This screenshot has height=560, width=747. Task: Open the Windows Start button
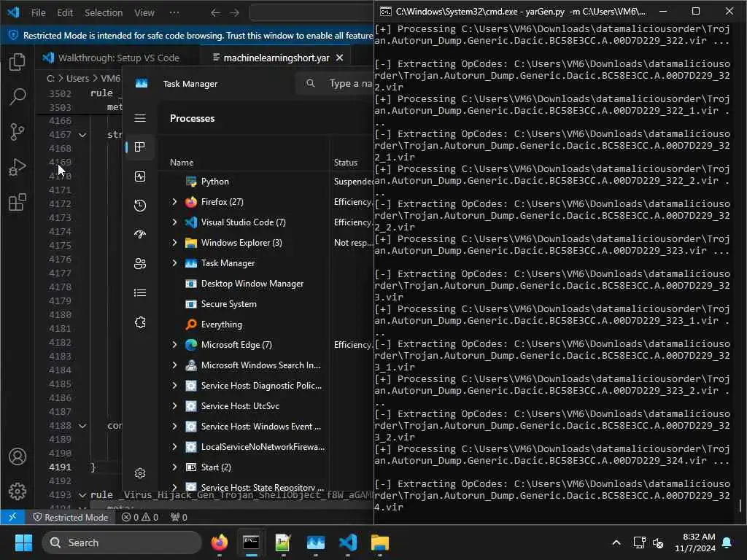click(x=23, y=542)
